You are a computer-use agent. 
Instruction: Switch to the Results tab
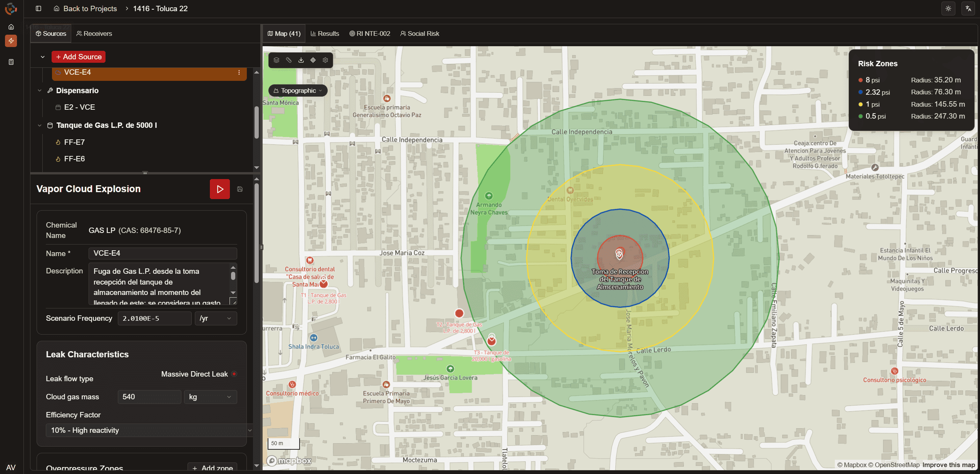[325, 33]
